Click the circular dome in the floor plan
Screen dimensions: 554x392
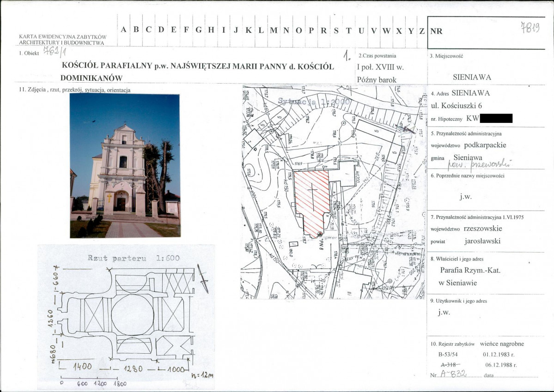click(x=132, y=315)
